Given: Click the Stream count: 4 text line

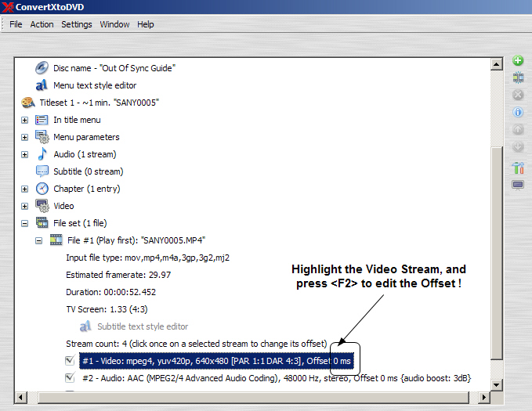Looking at the screenshot, I should 197,344.
